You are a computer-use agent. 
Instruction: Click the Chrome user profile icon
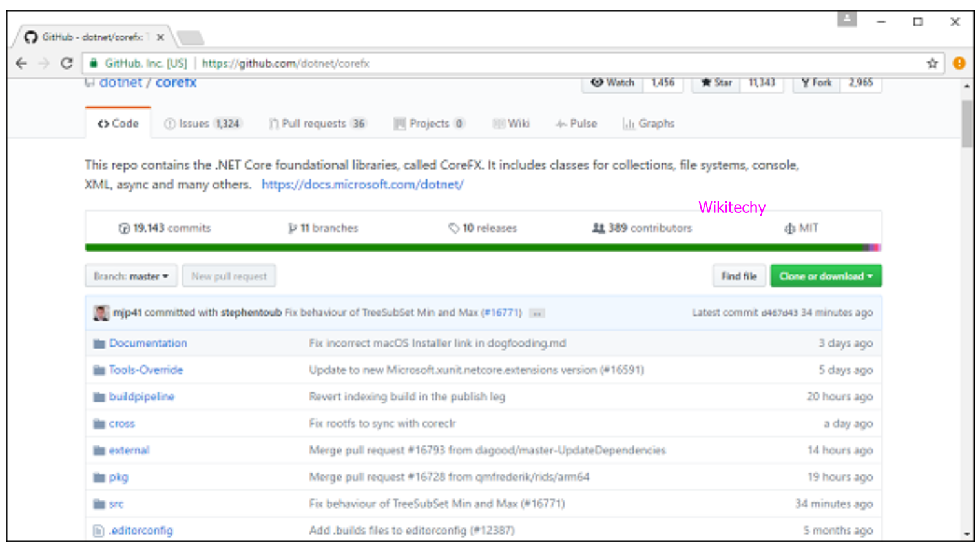coord(846,19)
